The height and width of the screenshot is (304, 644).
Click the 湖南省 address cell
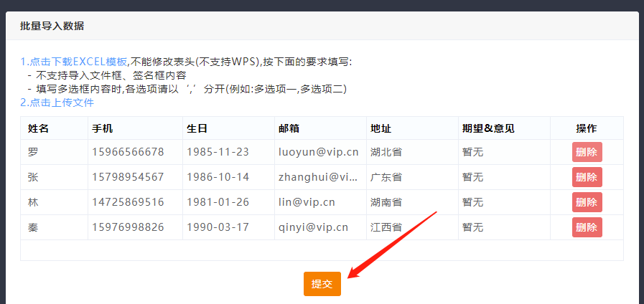tap(386, 202)
